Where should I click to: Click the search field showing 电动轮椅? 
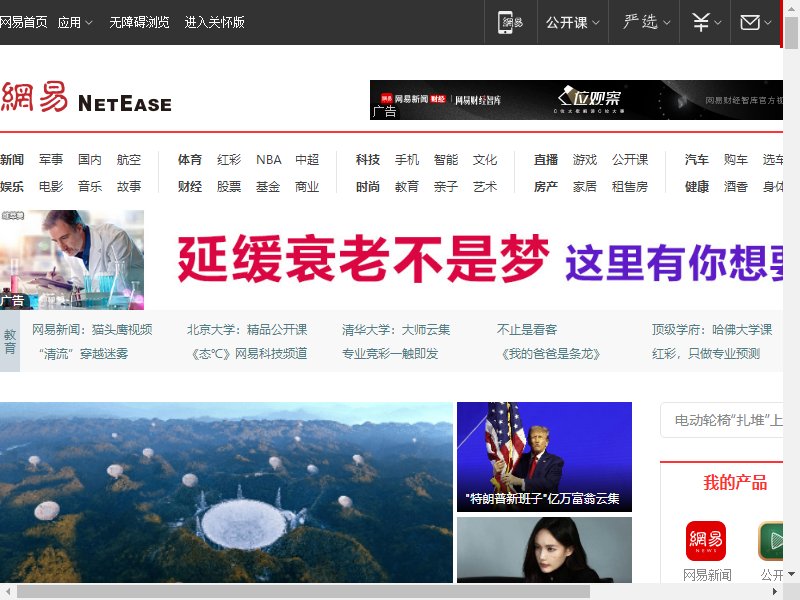pos(722,420)
